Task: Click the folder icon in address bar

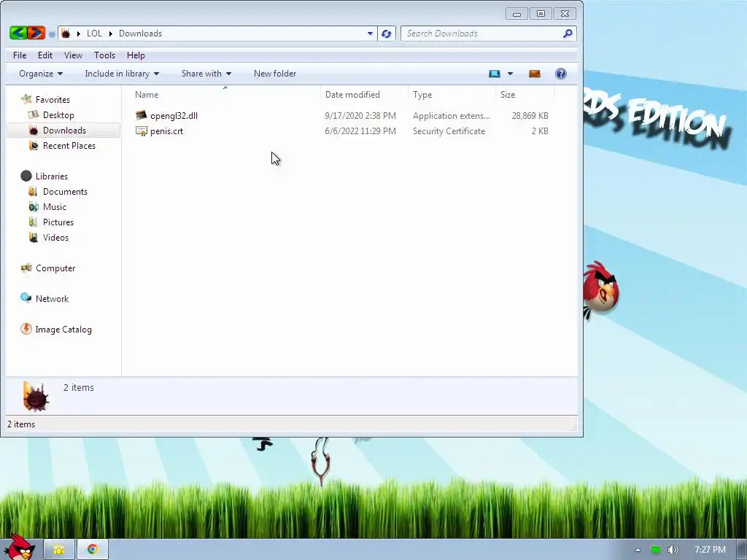Action: tap(66, 34)
